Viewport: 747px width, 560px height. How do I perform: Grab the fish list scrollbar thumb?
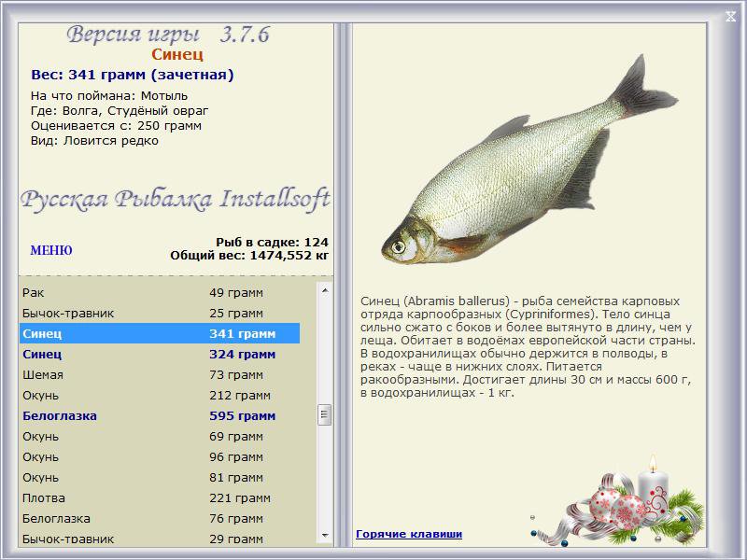pos(324,414)
